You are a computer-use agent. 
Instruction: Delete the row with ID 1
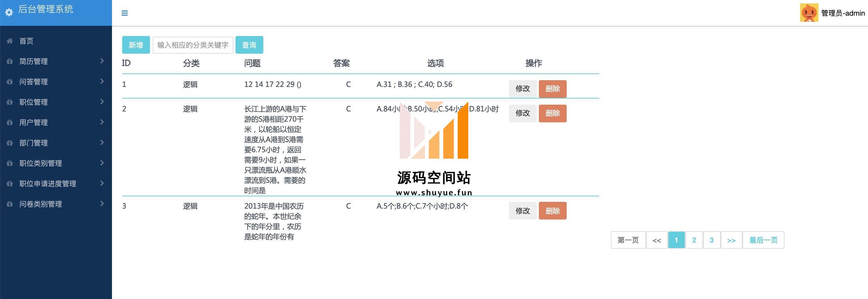552,89
